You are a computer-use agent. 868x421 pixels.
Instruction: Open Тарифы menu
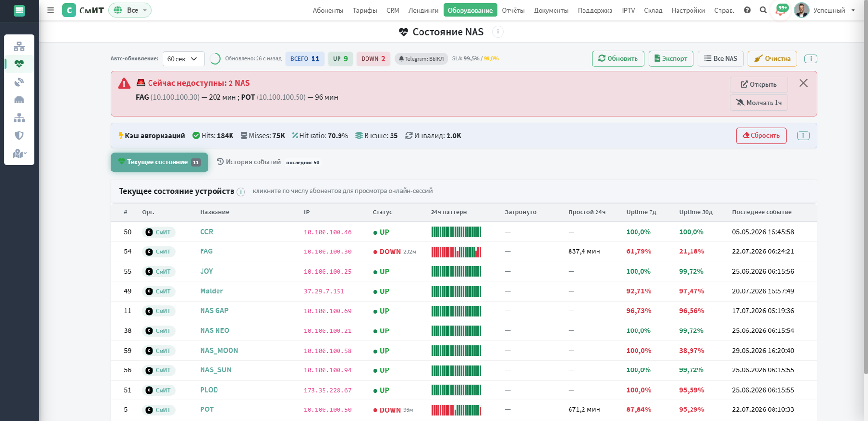pyautogui.click(x=365, y=10)
